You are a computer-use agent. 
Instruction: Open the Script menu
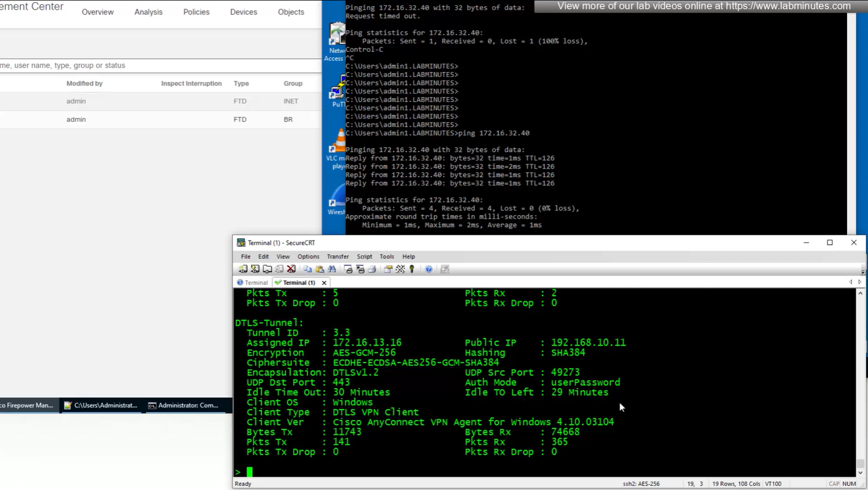click(x=364, y=257)
